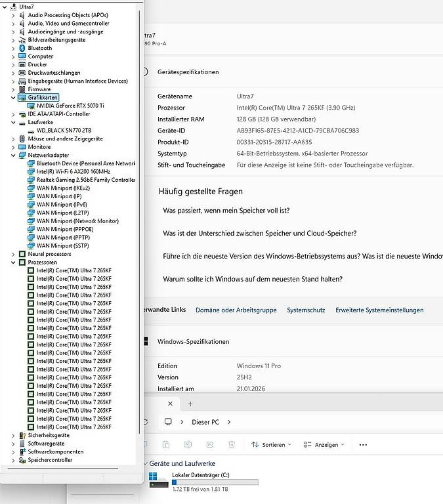Open the Anzeigen dropdown
This screenshot has width=443, height=504.
pyautogui.click(x=324, y=444)
